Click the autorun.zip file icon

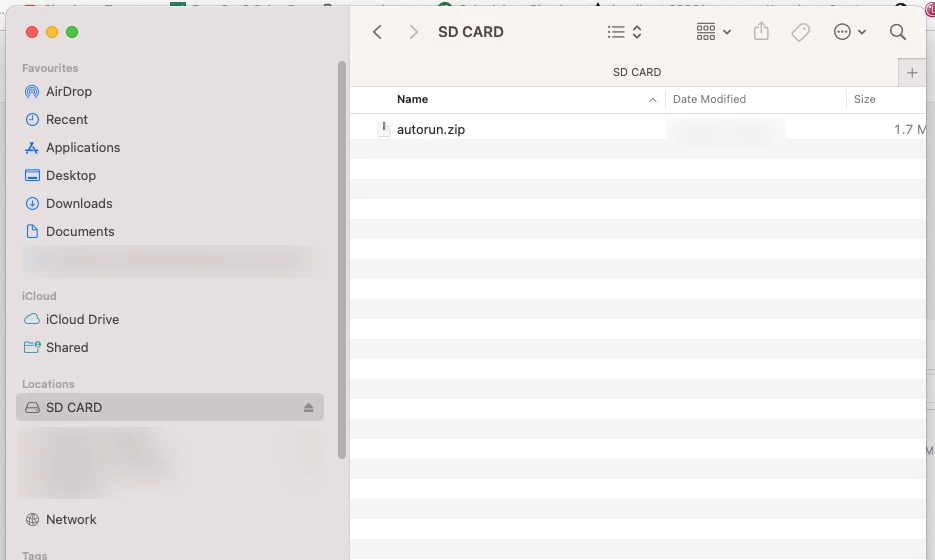[383, 129]
